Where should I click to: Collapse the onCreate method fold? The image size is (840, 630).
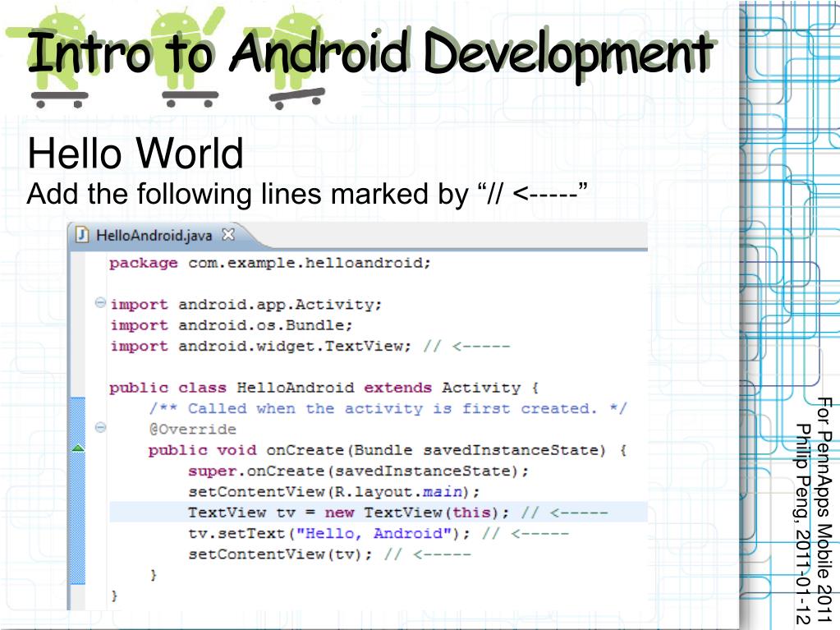pyautogui.click(x=100, y=427)
